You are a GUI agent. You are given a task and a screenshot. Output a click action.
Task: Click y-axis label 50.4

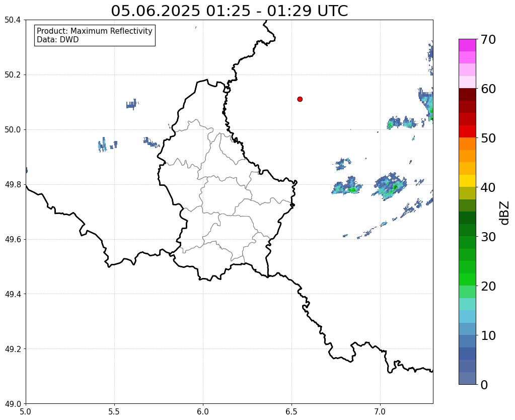(x=13, y=20)
